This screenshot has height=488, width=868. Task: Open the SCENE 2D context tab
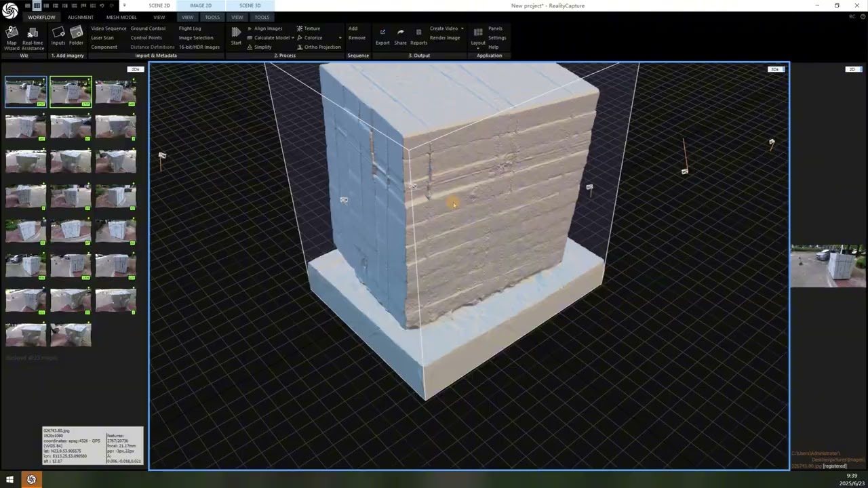[159, 5]
